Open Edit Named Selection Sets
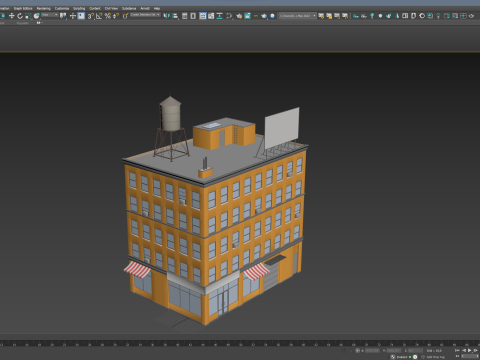The height and width of the screenshot is (360, 480). coord(125,16)
